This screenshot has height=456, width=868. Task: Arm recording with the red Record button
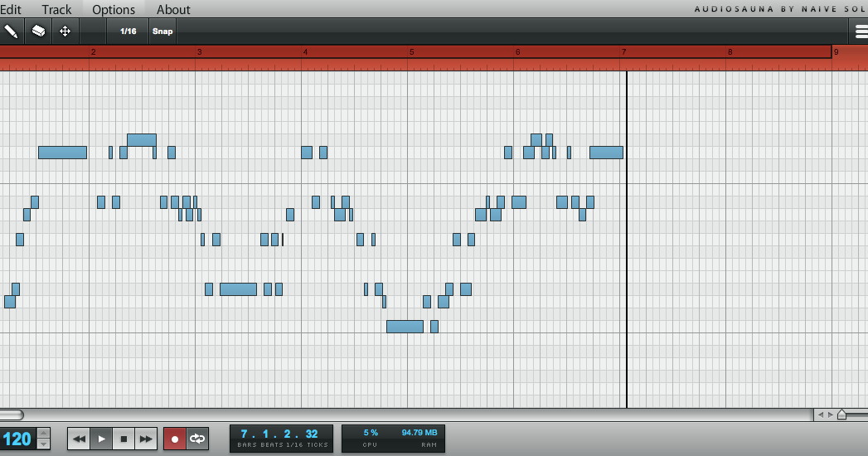point(175,439)
